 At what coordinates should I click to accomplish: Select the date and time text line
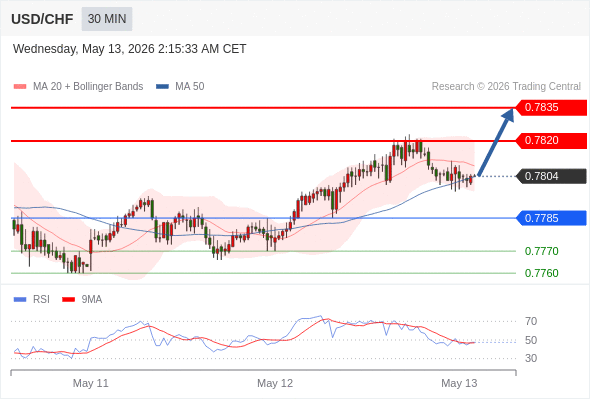[x=129, y=49]
